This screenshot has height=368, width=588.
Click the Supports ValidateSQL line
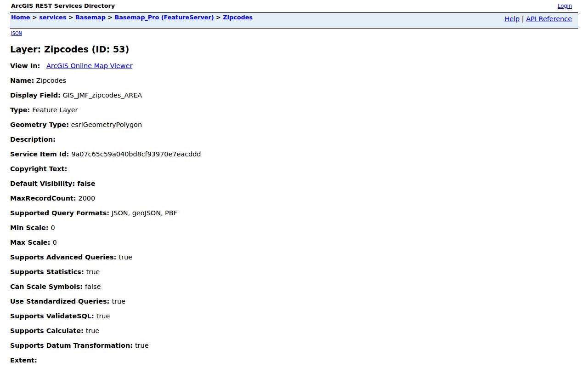[x=60, y=316]
